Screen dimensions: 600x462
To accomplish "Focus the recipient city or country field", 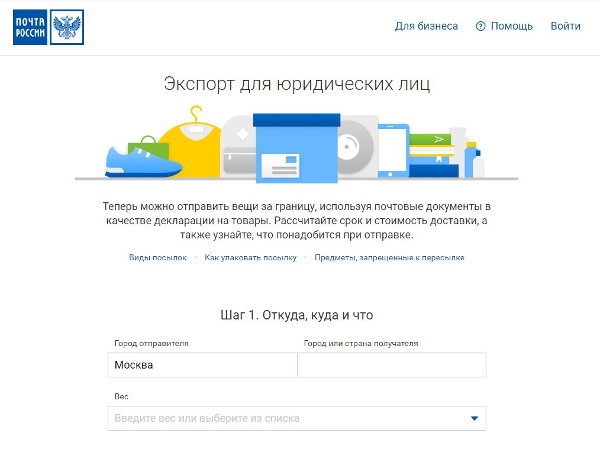I will 392,365.
